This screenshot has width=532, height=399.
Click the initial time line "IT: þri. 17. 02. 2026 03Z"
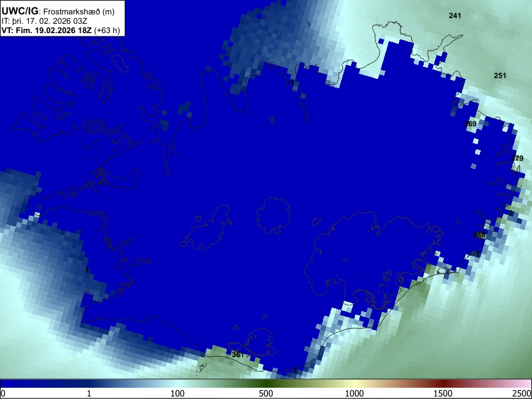click(44, 21)
